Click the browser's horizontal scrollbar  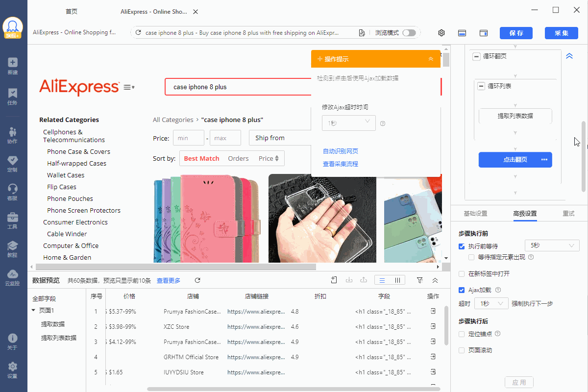click(x=176, y=267)
